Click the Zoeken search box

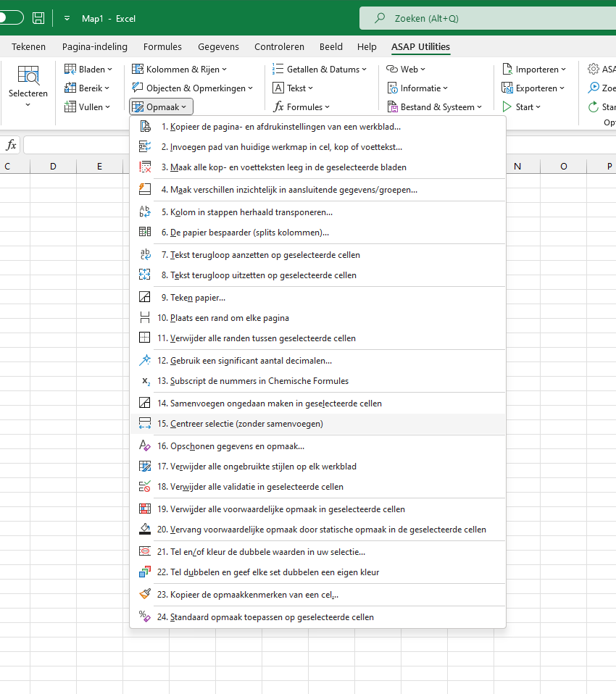coord(487,18)
